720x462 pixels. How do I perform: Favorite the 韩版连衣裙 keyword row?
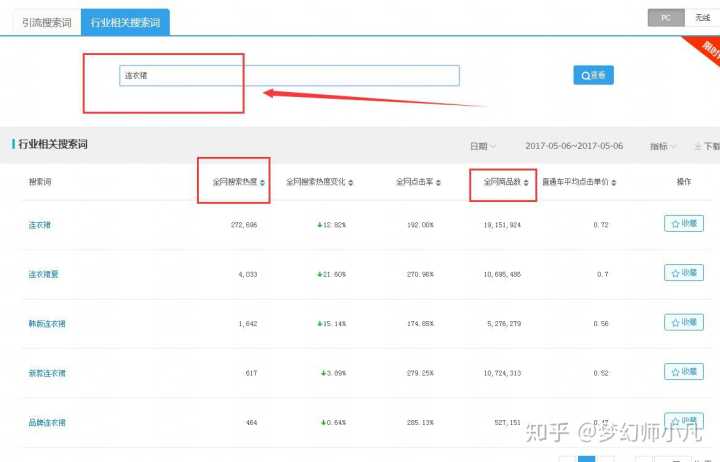684,323
